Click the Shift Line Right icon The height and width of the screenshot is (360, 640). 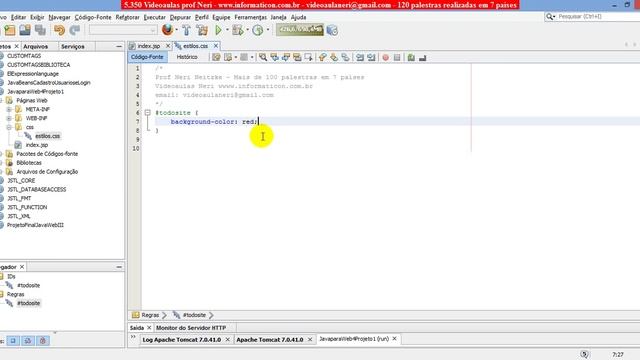[x=371, y=58]
